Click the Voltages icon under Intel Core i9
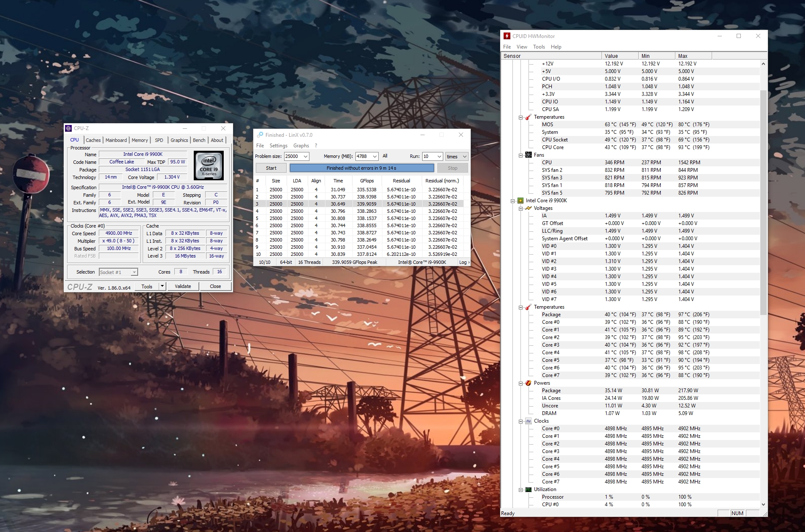 click(528, 208)
